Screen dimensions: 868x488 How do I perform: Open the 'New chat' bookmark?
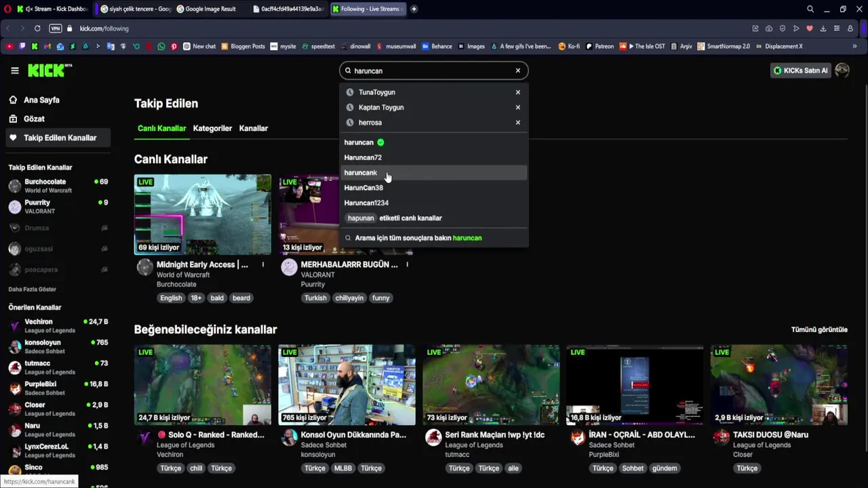click(x=199, y=47)
